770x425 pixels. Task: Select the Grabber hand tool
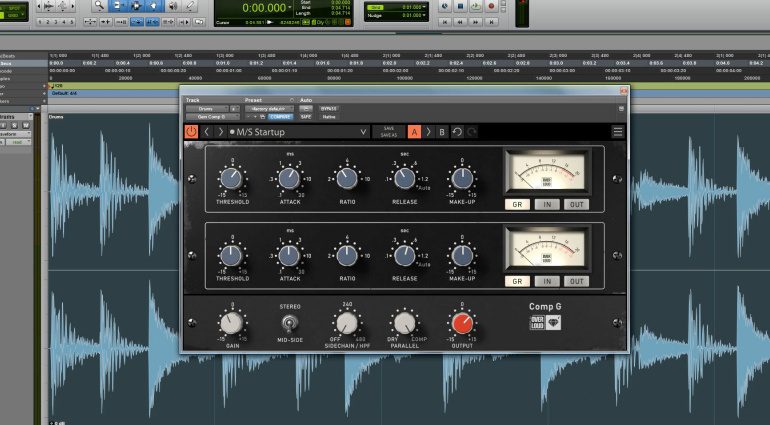tap(154, 5)
